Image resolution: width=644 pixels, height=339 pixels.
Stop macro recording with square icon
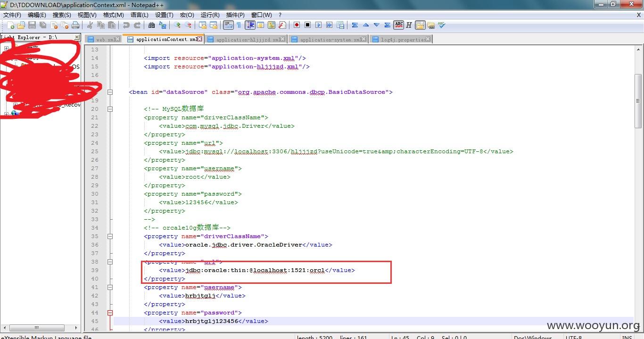click(307, 25)
